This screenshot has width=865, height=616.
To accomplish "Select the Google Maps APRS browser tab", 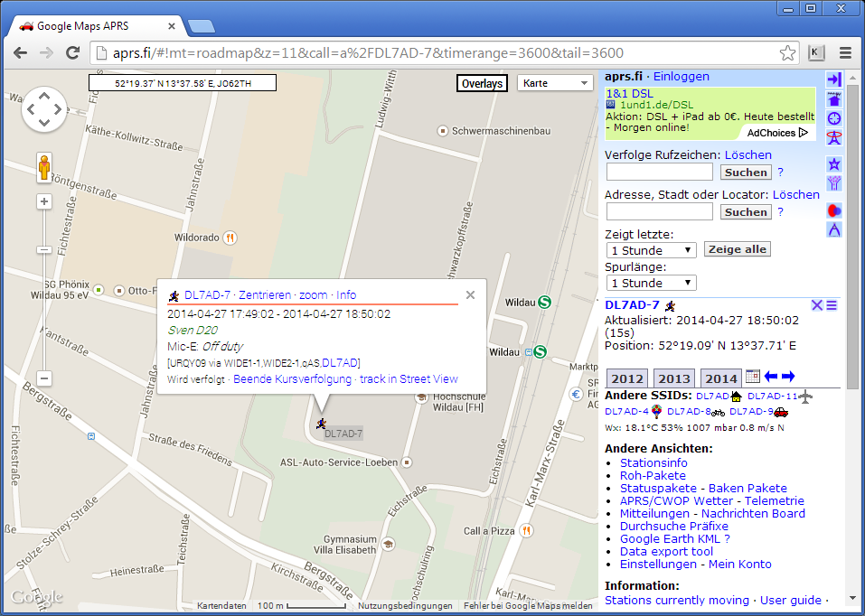I will 97,26.
